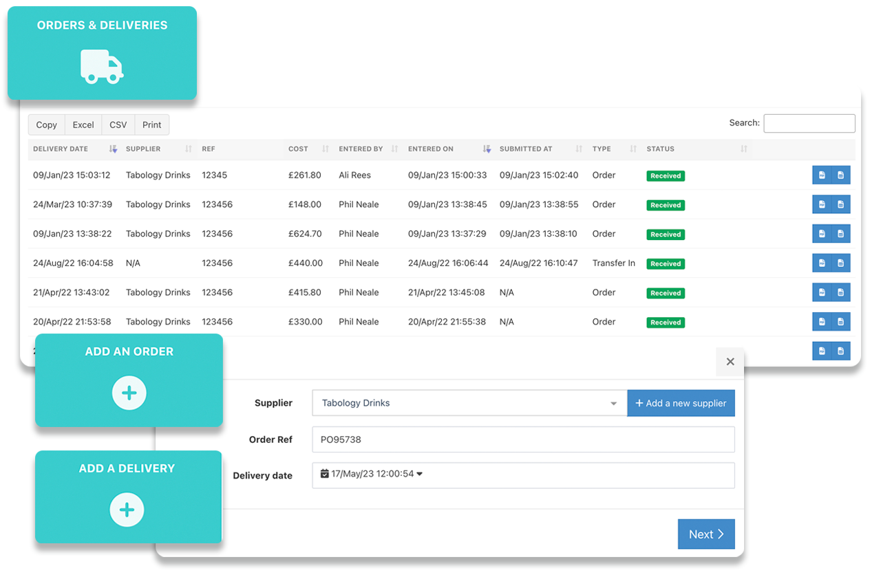
Task: Click the document icon on the top order row
Action: tap(840, 175)
